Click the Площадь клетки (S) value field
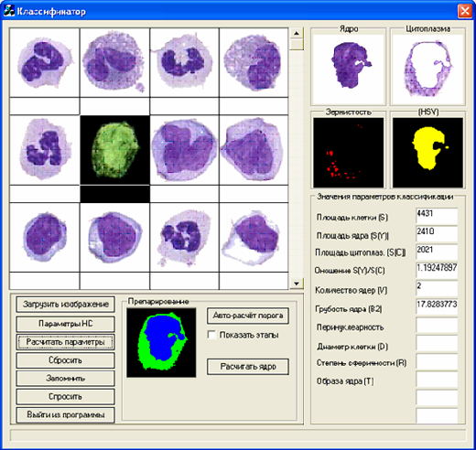This screenshot has width=476, height=450. (x=437, y=216)
